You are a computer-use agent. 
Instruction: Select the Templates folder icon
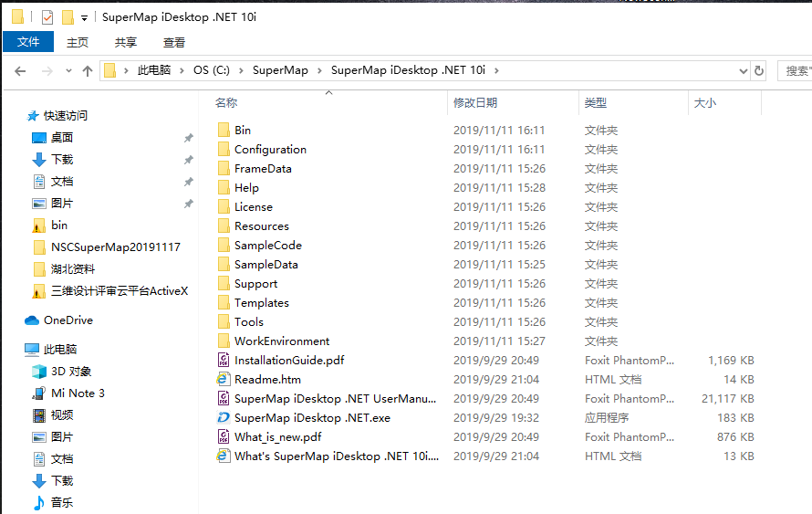(x=224, y=302)
